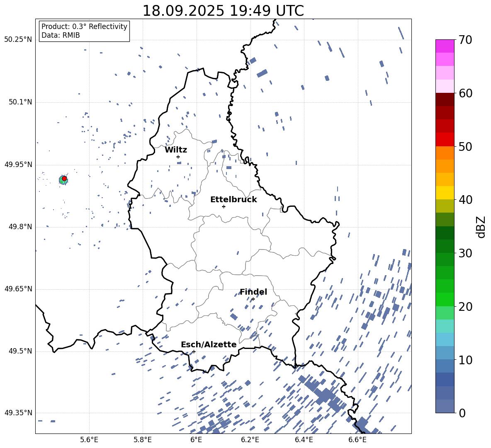The width and height of the screenshot is (491, 448).
Task: Click colorbar tick label 10
Action: [x=465, y=360]
